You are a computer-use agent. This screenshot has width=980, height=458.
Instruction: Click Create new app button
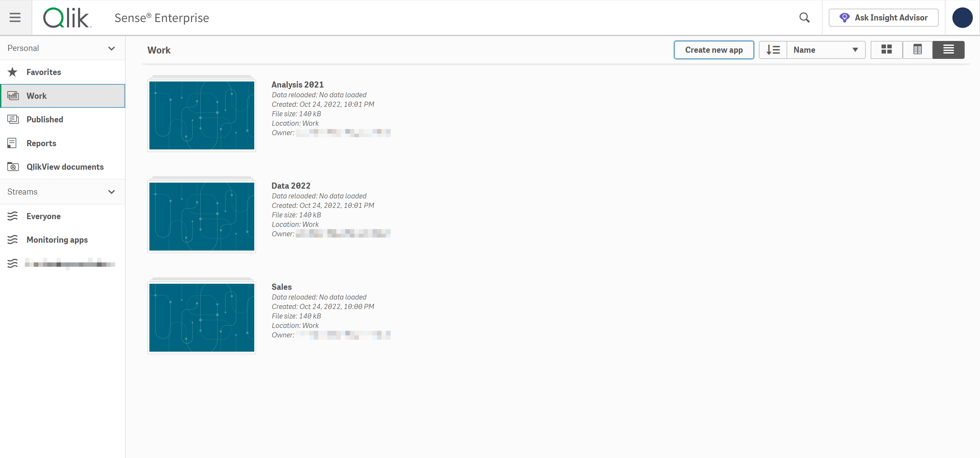pos(714,50)
